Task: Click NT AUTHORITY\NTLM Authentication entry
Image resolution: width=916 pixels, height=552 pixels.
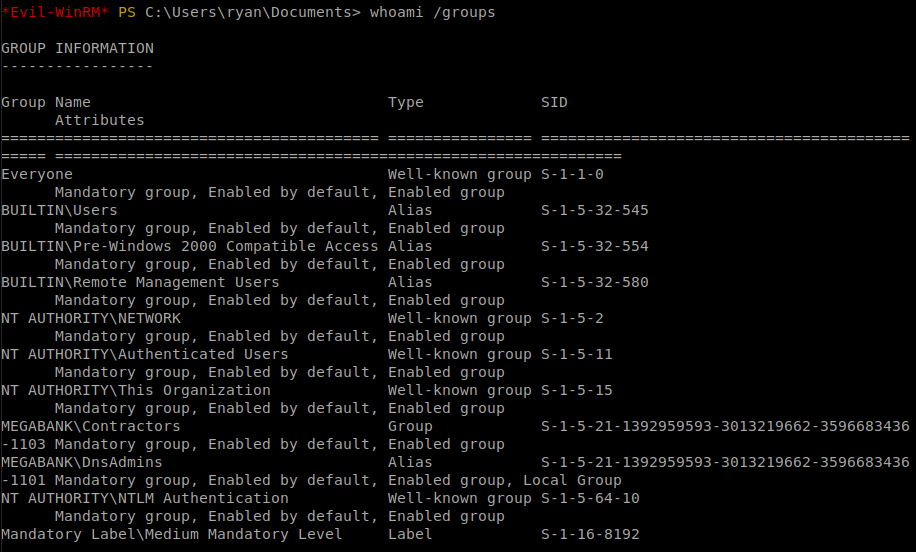Action: point(145,498)
